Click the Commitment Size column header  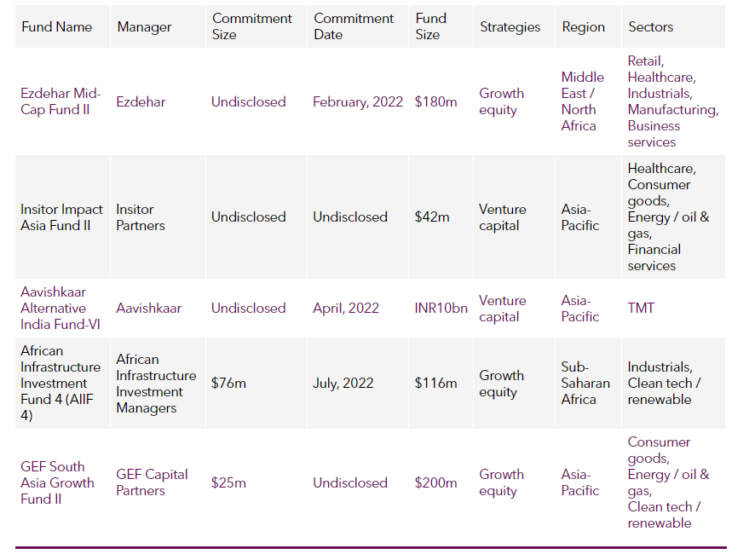coord(252,26)
